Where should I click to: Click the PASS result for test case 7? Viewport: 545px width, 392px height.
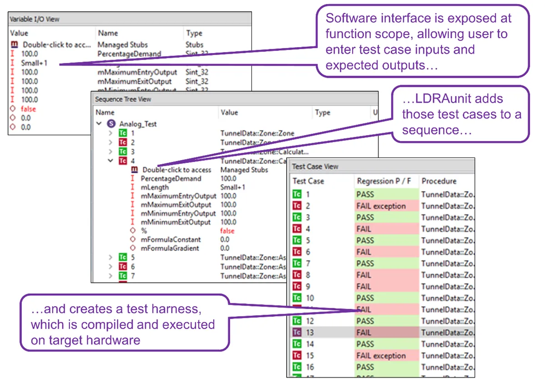pos(387,263)
